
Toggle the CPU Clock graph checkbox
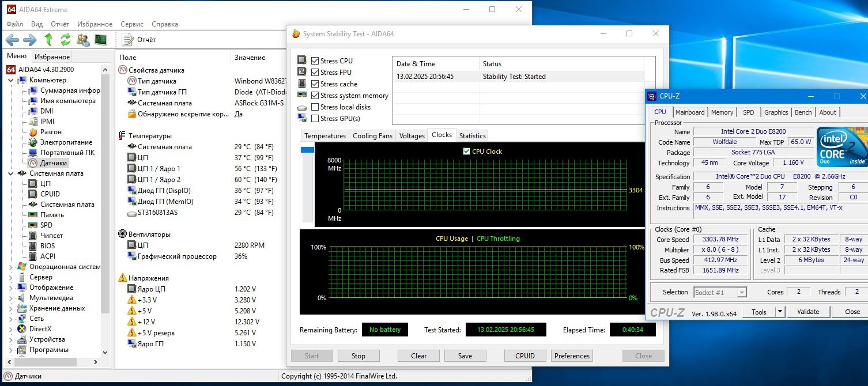467,152
